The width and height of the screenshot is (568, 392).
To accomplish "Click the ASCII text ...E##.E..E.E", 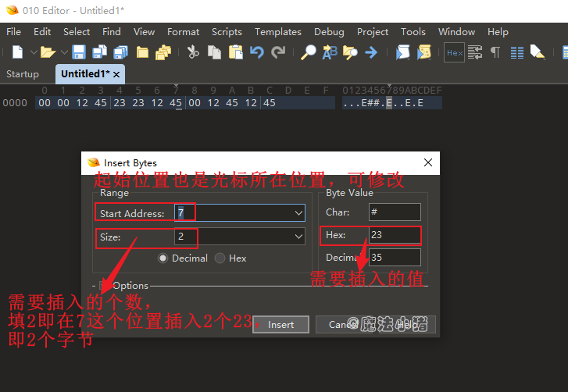I will (x=383, y=103).
